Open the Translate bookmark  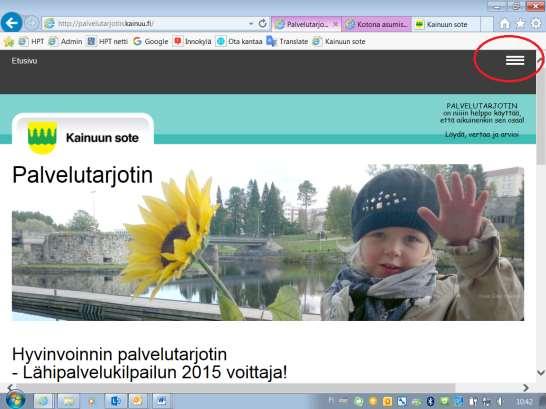[287, 41]
